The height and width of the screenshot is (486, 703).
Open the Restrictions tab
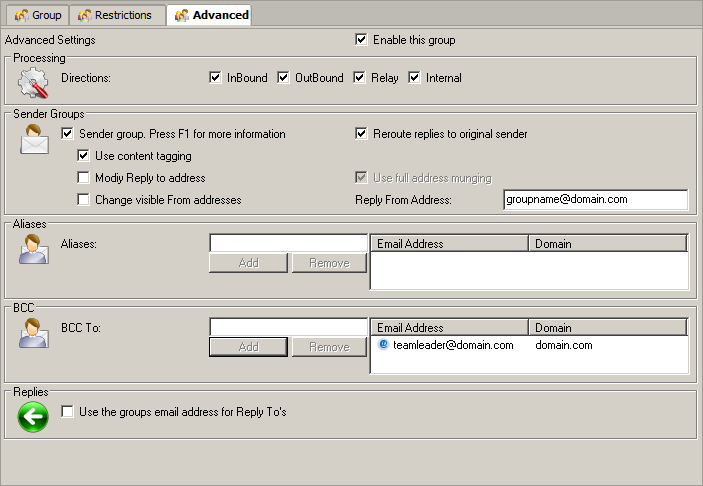coord(115,15)
